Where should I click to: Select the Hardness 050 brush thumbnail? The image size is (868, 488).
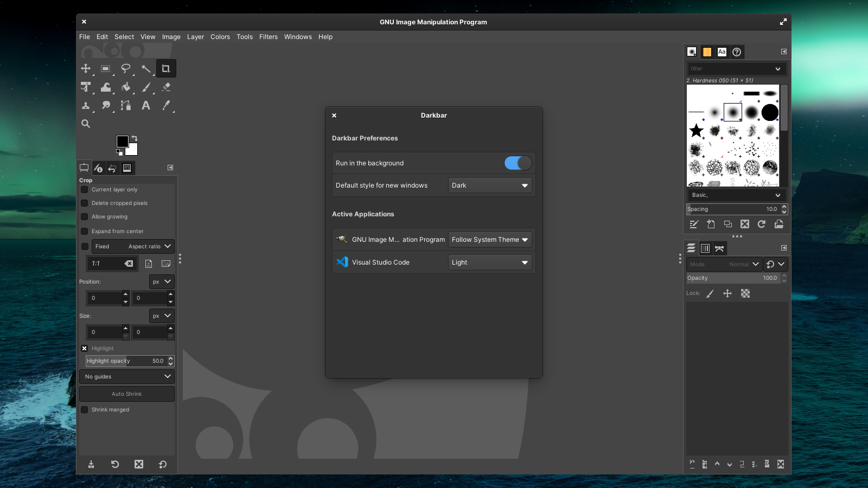732,112
